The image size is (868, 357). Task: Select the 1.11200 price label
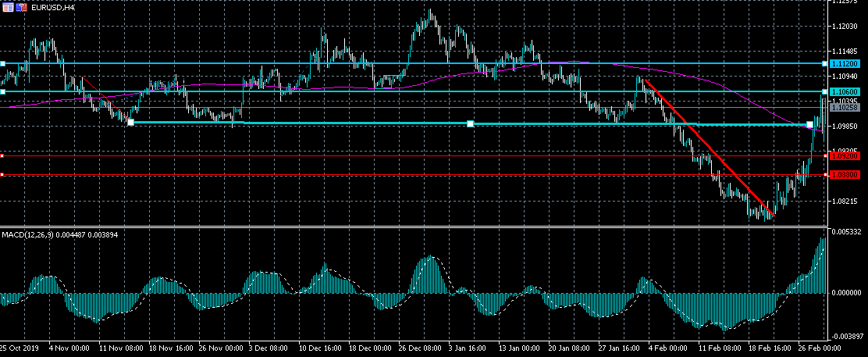[845, 64]
